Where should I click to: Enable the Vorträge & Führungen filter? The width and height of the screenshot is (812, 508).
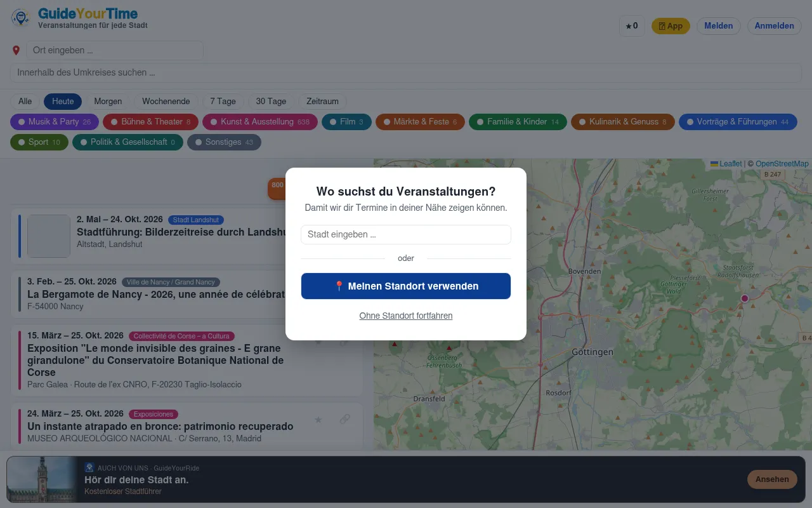(738, 122)
